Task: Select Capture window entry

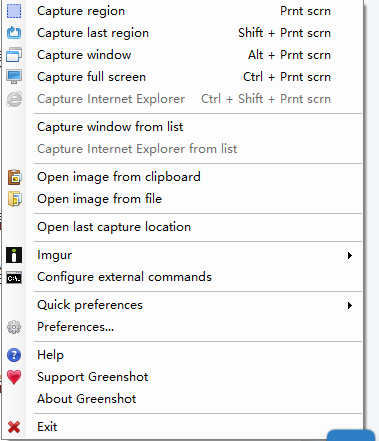Action: click(183, 55)
